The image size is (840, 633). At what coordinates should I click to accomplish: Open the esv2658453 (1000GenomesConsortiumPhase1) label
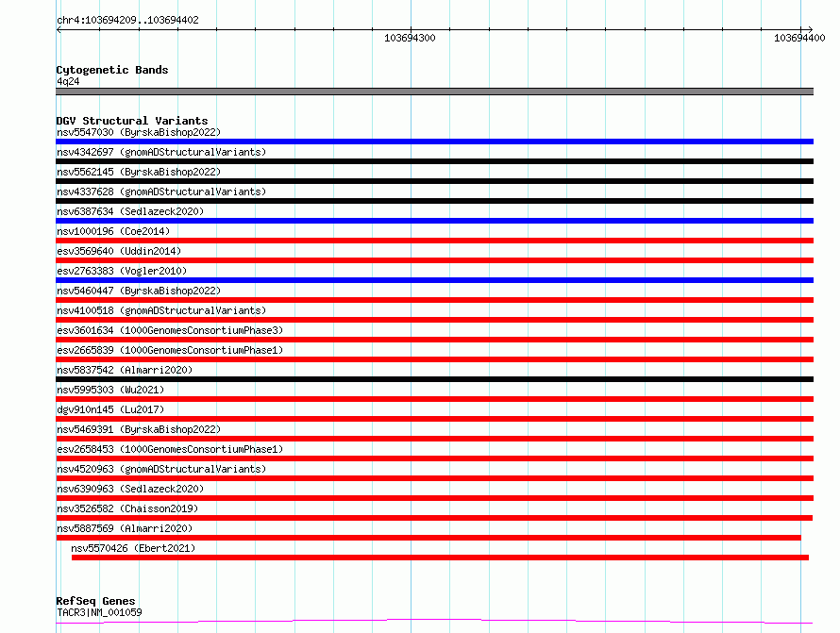(x=170, y=449)
